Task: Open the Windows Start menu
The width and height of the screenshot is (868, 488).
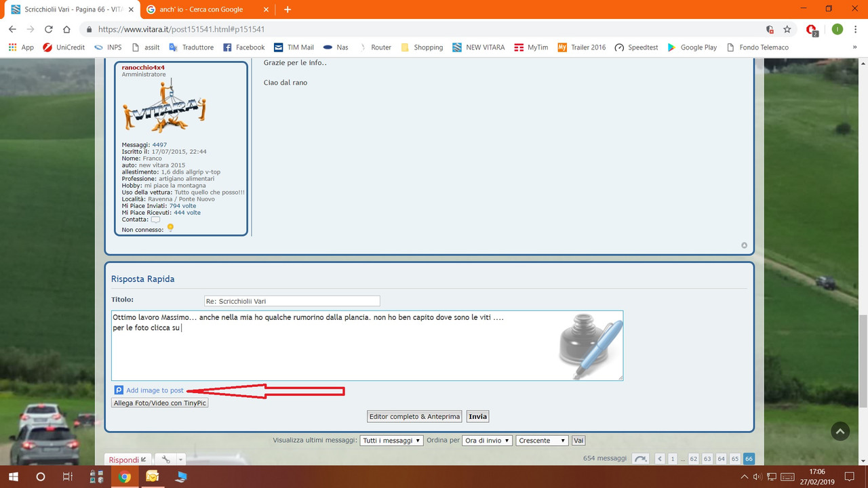Action: (x=12, y=476)
